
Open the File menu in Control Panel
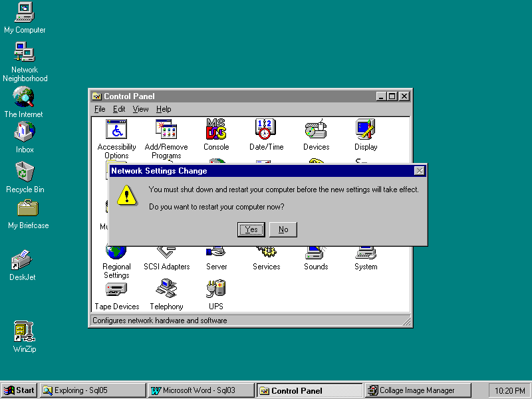100,109
